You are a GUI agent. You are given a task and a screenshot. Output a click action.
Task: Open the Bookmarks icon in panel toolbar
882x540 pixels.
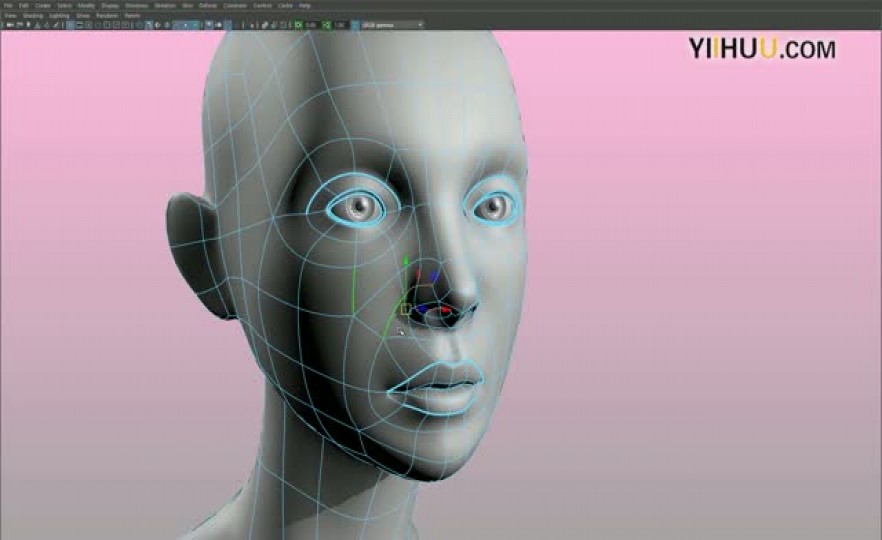pos(28,25)
